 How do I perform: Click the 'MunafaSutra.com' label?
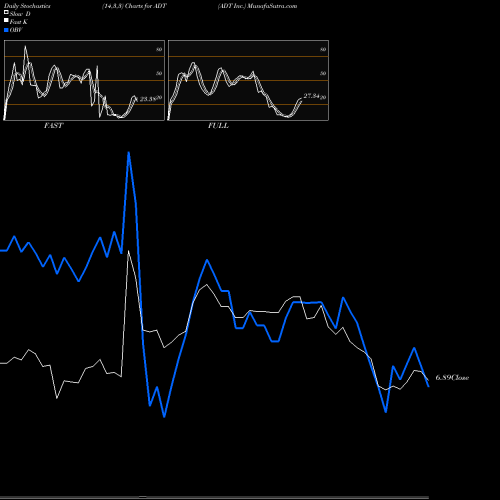pyautogui.click(x=272, y=6)
